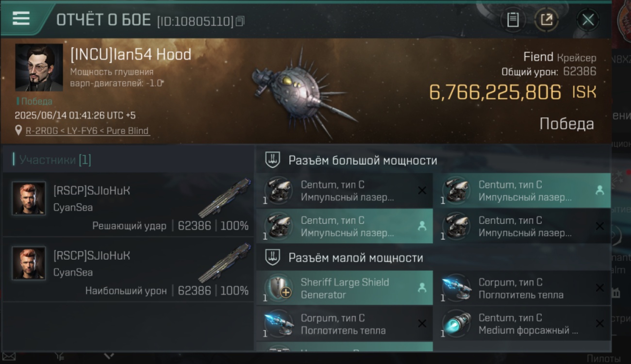The height and width of the screenshot is (364, 631).
Task: Click dropped marker on second-row Centum laser
Action: click(x=422, y=226)
